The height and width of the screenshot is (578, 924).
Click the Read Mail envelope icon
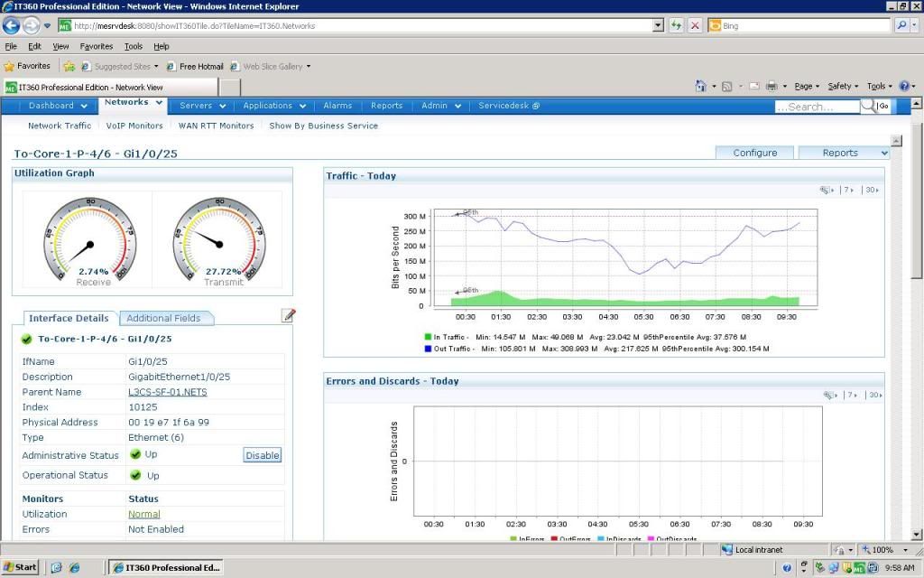754,86
